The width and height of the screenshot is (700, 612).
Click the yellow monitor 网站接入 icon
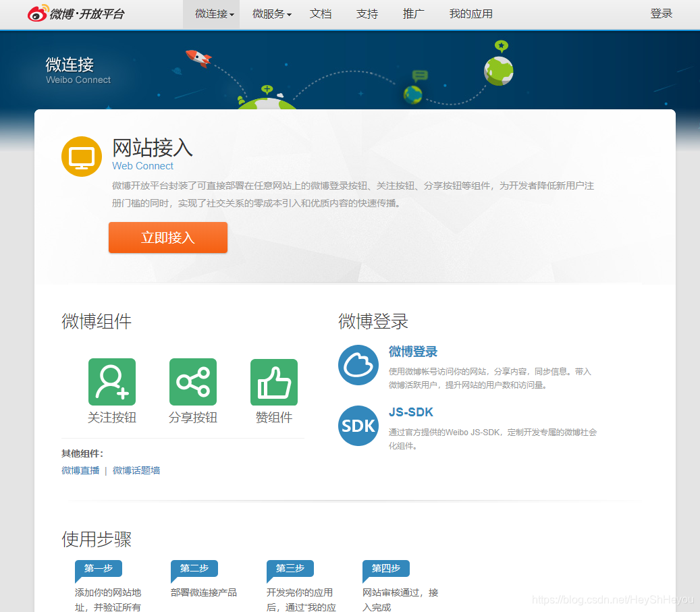coord(82,157)
